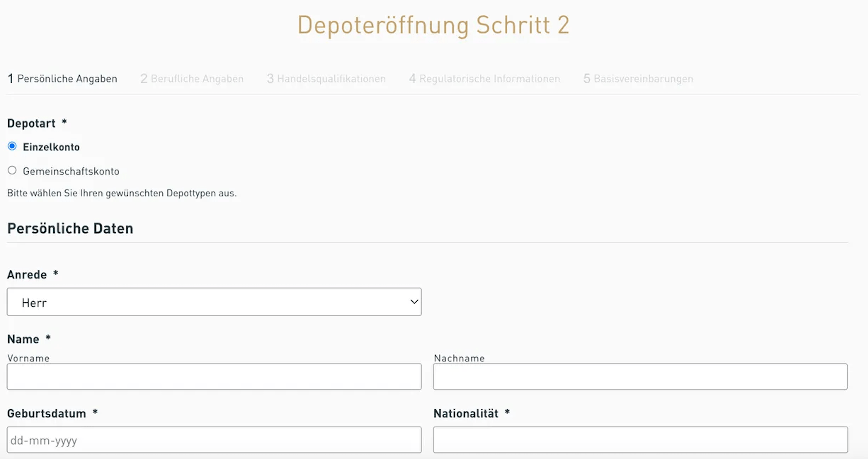
Task: Click the Name required field label
Action: point(23,339)
